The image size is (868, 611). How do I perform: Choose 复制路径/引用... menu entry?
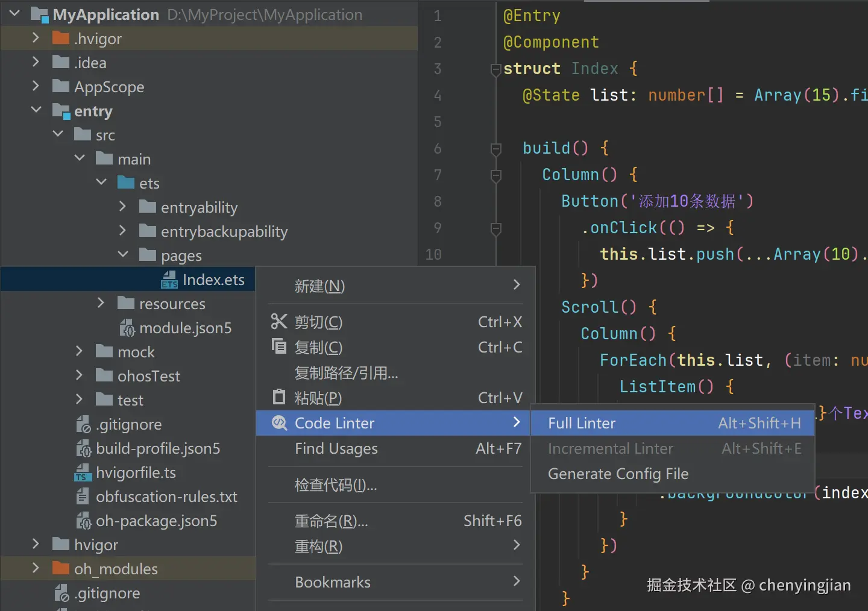click(x=395, y=372)
